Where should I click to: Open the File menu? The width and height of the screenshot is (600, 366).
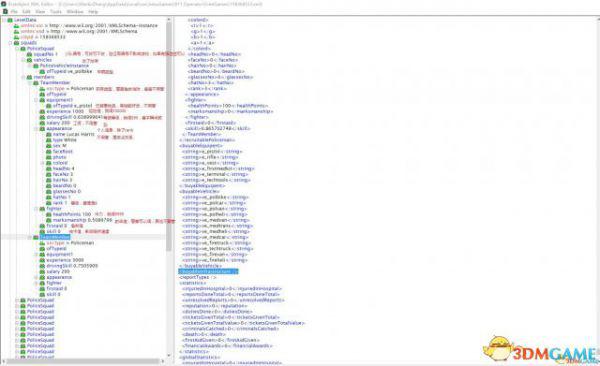(14, 12)
